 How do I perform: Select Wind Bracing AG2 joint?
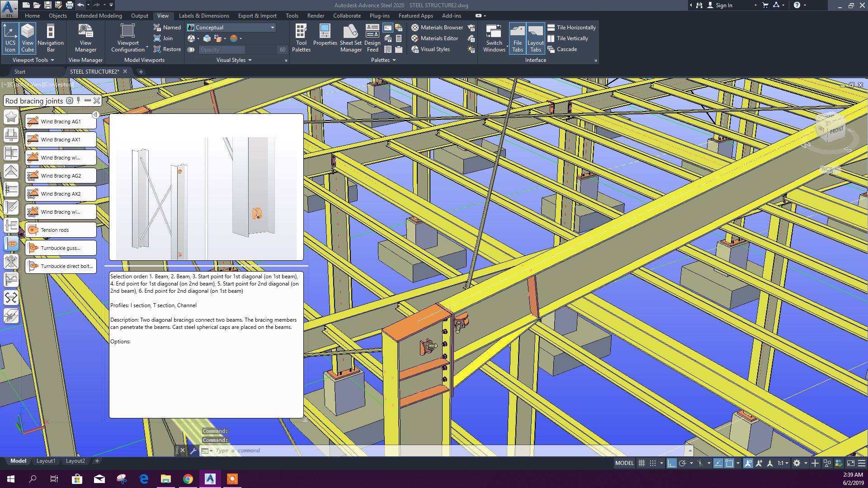pos(61,176)
